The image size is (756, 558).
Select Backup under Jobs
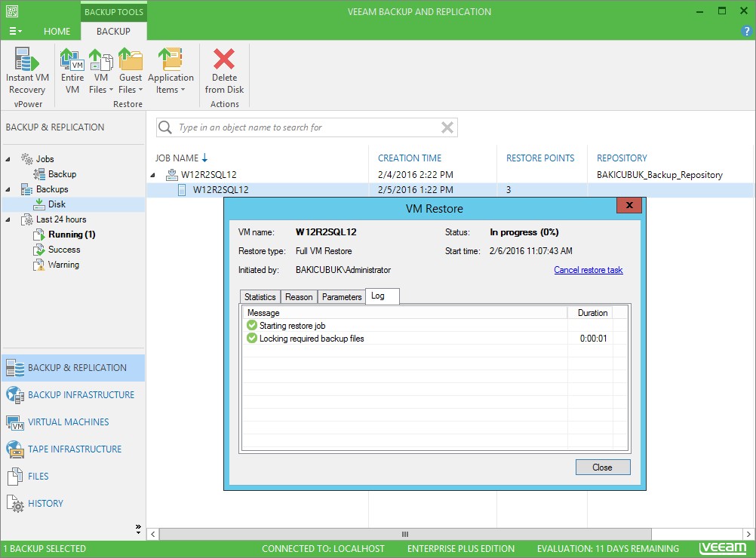[x=55, y=174]
